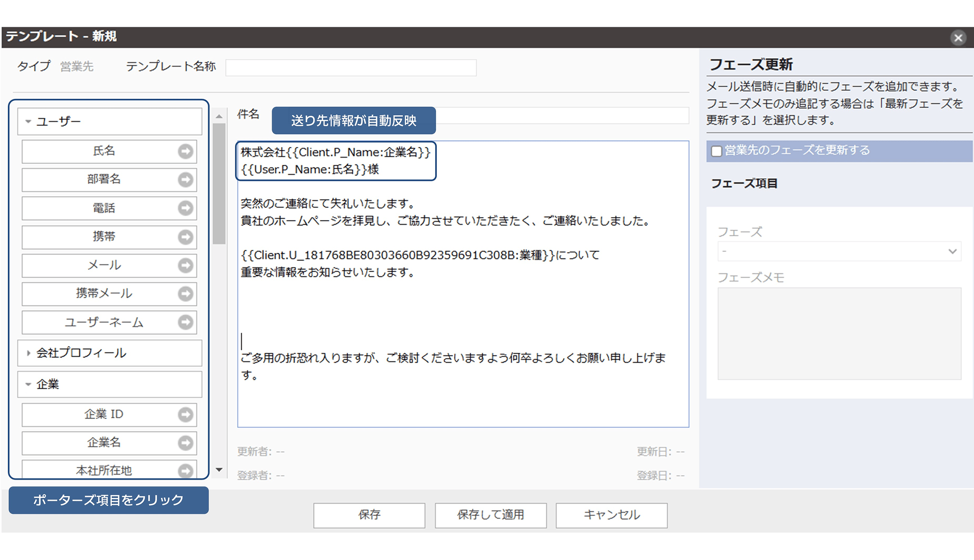
Task: Click the insert arrow next to 携帯メール
Action: [185, 294]
